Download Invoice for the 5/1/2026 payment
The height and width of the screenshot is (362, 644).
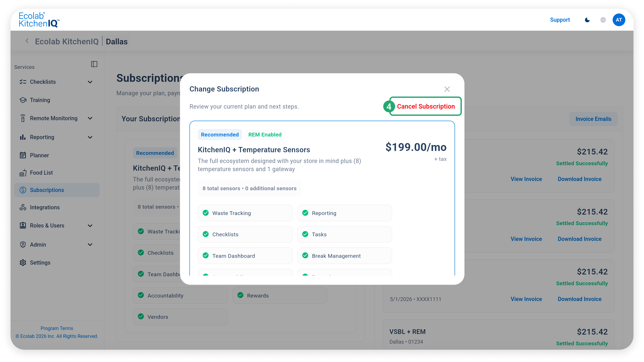click(x=579, y=299)
